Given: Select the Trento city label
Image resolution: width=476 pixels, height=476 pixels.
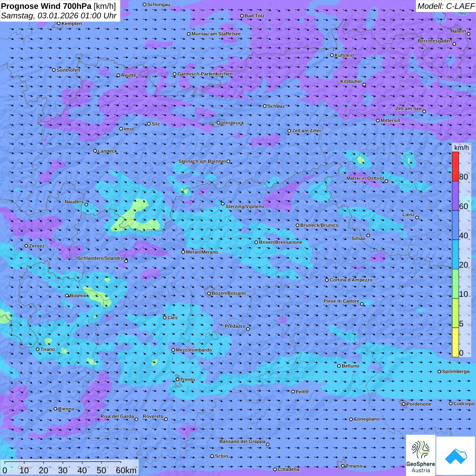Looking at the screenshot, I should tap(188, 379).
